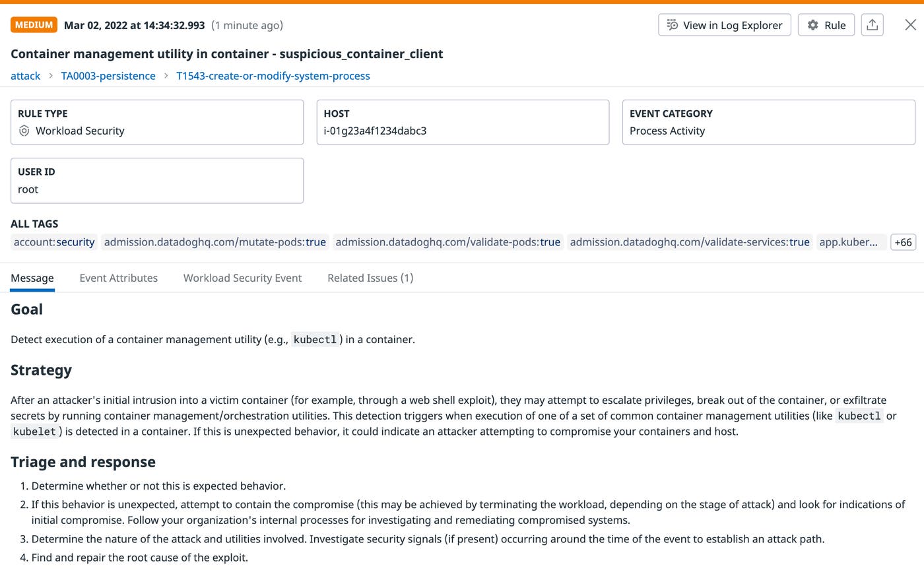Click the admission.datadoghq.com/validate-services:true tag
The height and width of the screenshot is (578, 924).
[689, 242]
